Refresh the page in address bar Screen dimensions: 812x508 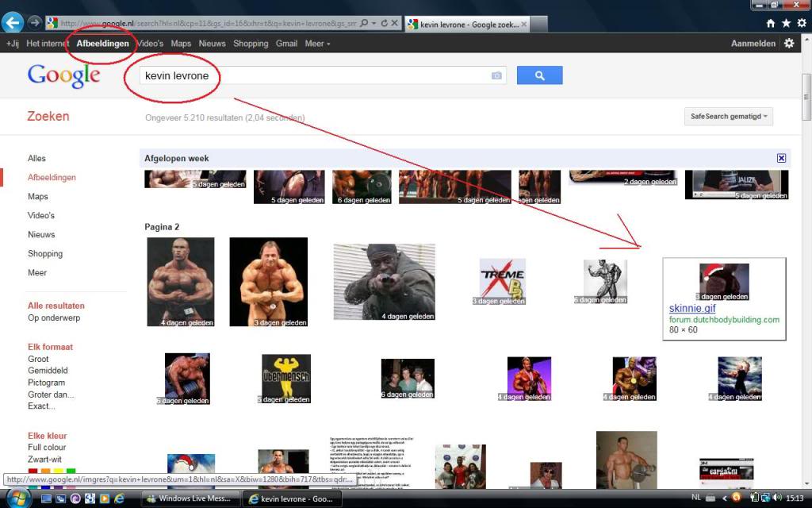385,23
